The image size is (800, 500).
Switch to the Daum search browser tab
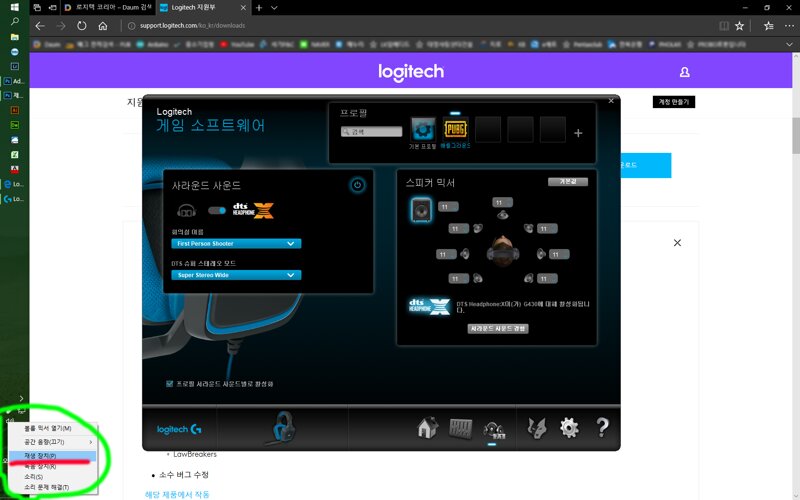(109, 8)
